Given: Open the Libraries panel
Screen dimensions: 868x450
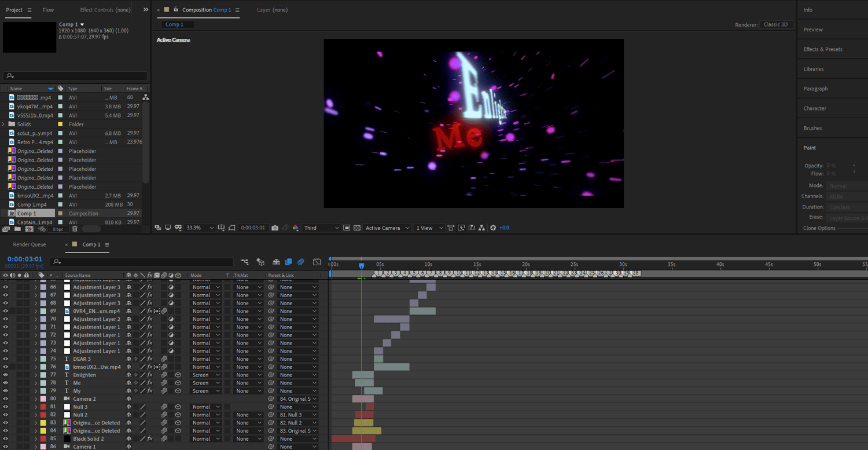Looking at the screenshot, I should 814,69.
